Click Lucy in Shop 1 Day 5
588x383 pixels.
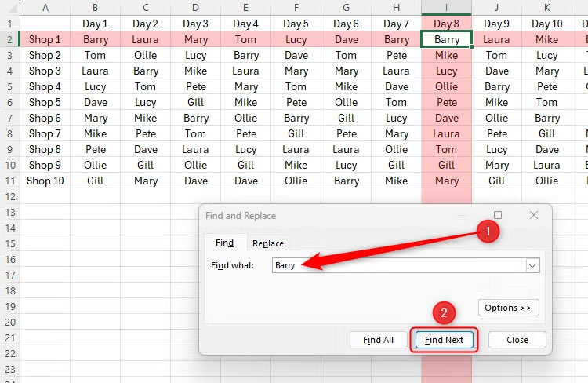pos(296,39)
